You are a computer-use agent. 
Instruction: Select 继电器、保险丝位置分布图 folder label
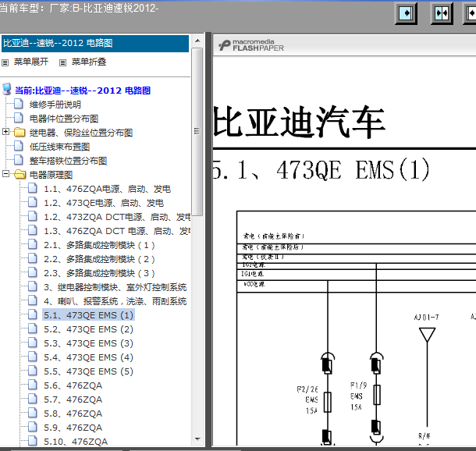(81, 133)
